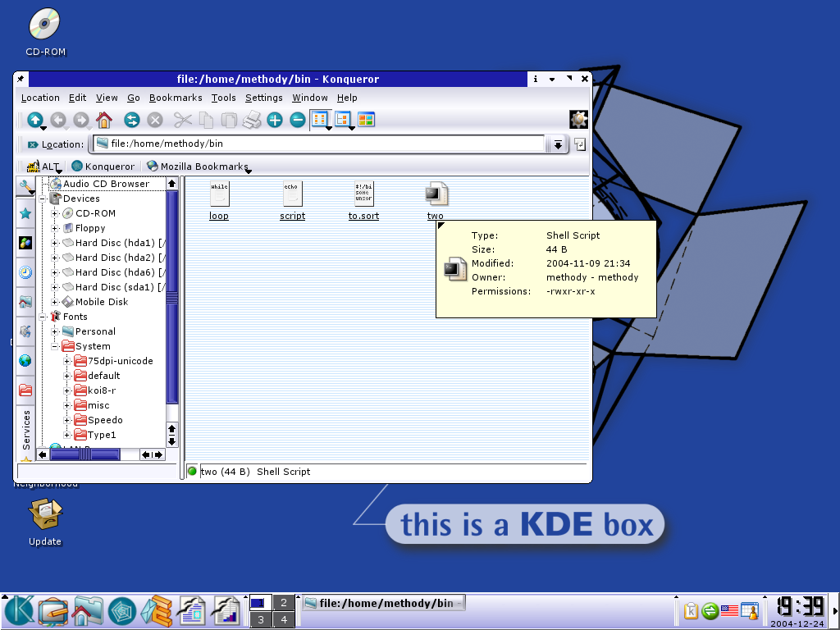Open the Settings menu

pos(263,98)
